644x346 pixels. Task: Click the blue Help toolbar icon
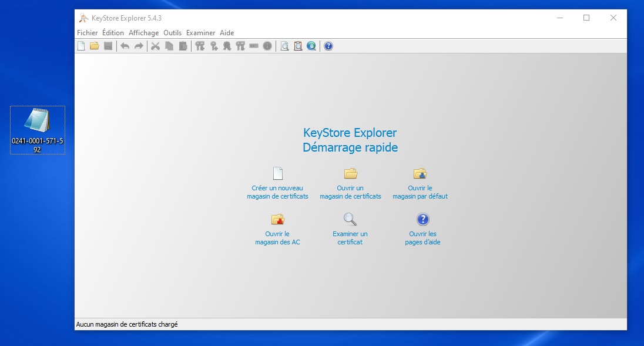(328, 46)
